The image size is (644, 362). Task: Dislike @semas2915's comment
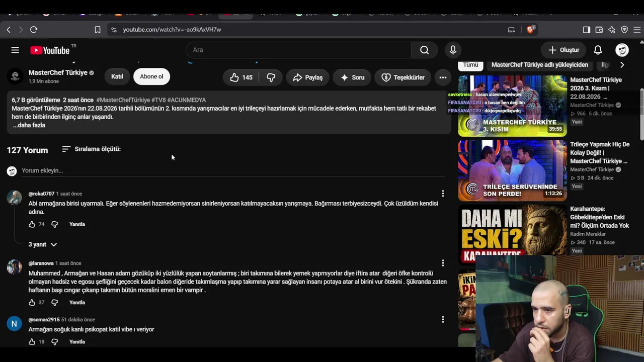coord(54,342)
